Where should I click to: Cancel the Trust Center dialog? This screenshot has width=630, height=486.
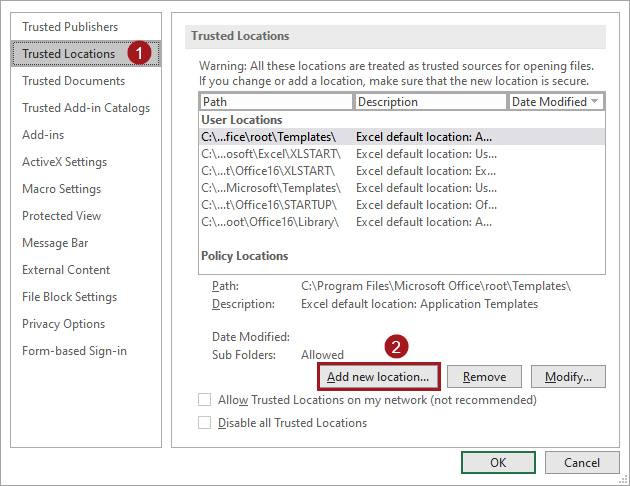pyautogui.click(x=582, y=463)
